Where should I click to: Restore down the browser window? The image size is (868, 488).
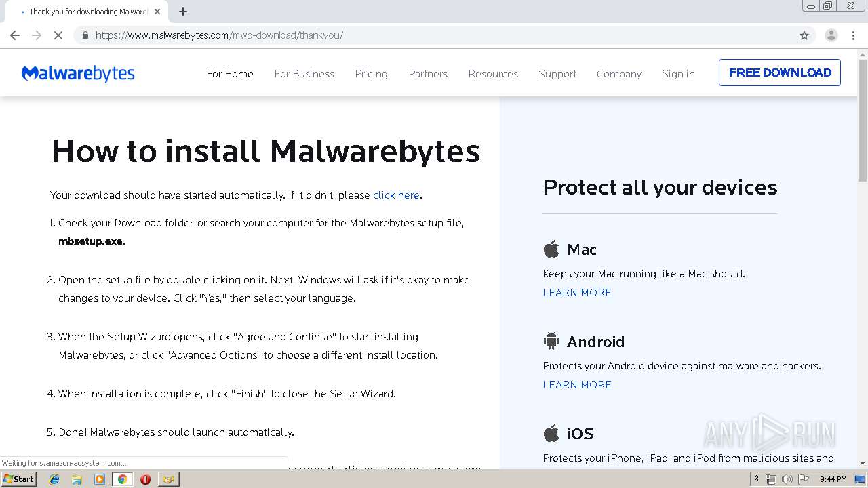pos(828,6)
